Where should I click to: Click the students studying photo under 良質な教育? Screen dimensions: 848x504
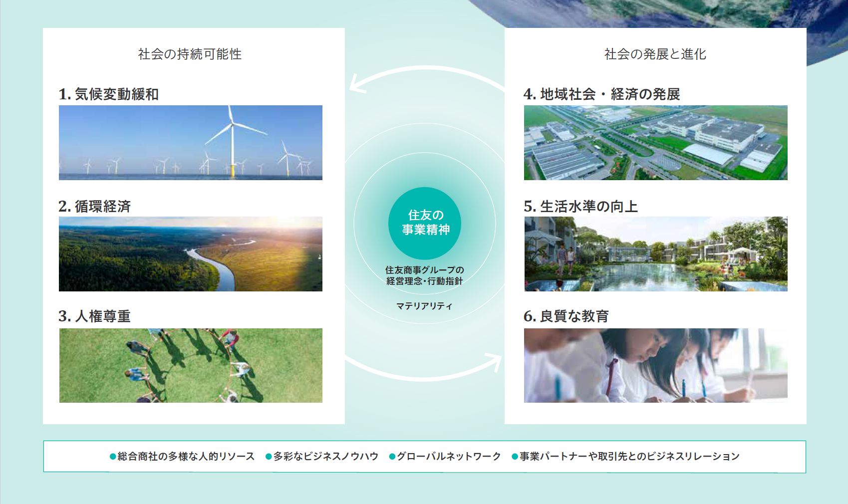point(656,365)
